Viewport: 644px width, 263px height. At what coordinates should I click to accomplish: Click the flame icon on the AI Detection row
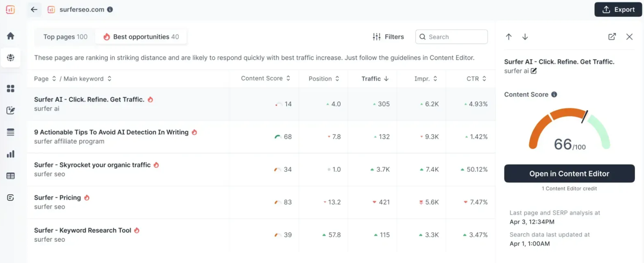[194, 132]
